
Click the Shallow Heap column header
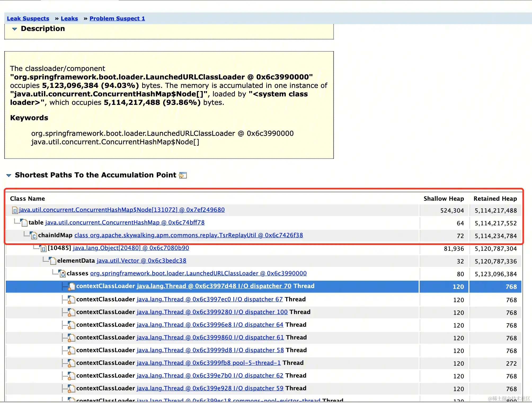click(444, 199)
